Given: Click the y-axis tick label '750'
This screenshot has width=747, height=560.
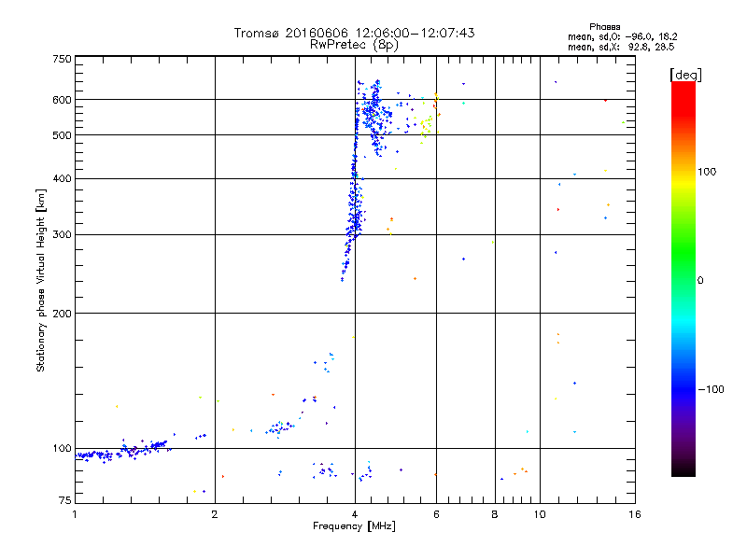Looking at the screenshot, I should [x=62, y=59].
